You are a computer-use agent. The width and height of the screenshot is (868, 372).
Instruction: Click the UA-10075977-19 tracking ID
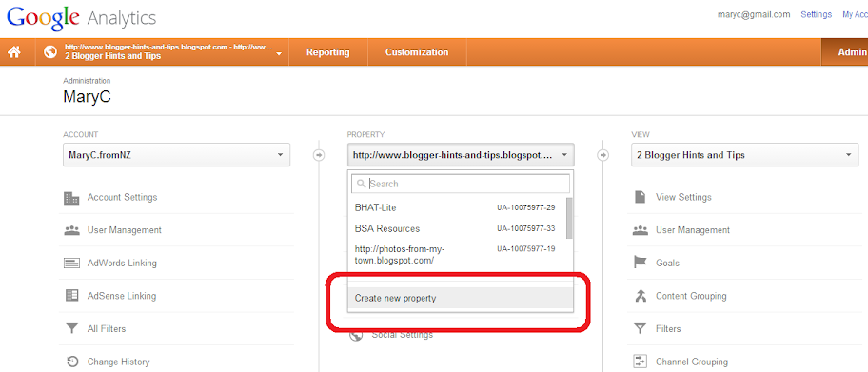click(526, 249)
